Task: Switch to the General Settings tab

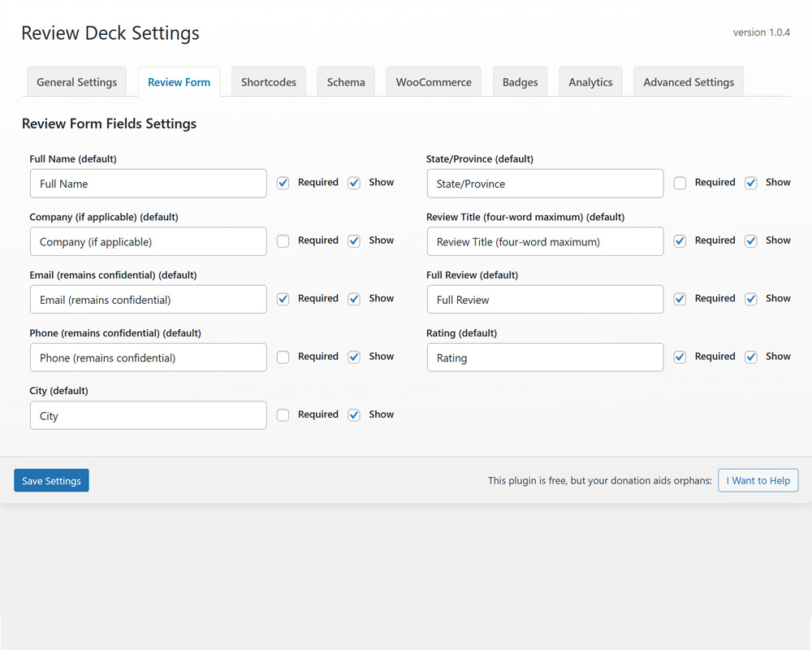Action: tap(76, 81)
